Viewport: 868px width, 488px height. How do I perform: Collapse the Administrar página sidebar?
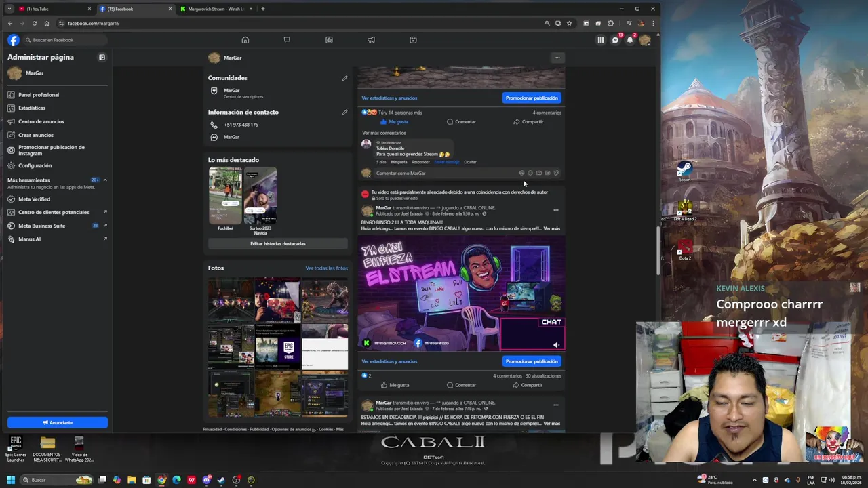102,58
